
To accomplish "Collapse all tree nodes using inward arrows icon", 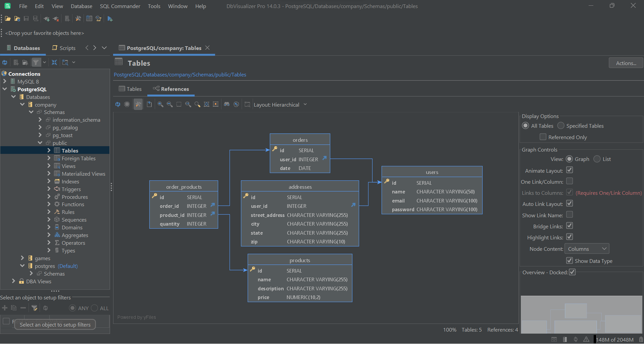I will 54,62.
